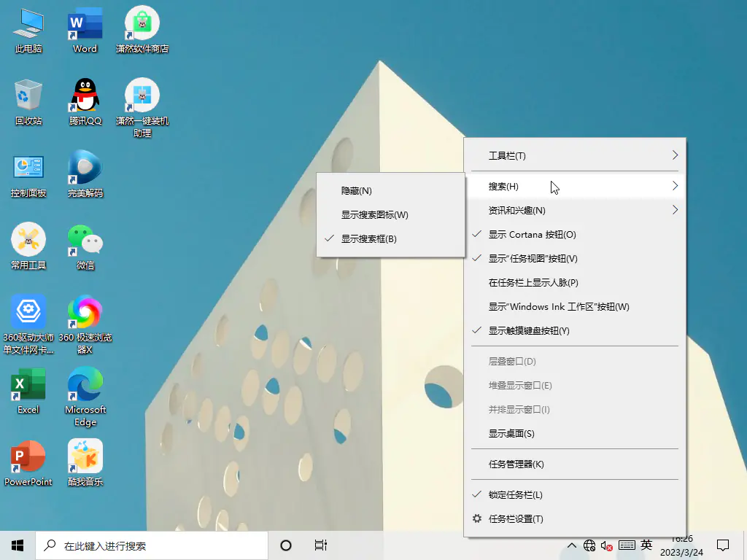747x560 pixels.
Task: Choose 显示搜索框 in search submenu
Action: (369, 239)
